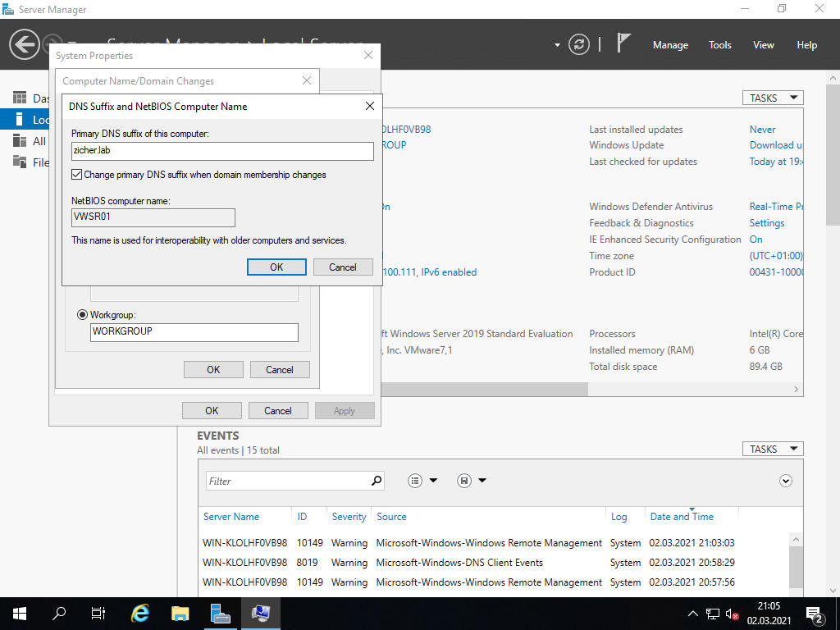Open Internet Explorer from taskbar

click(x=140, y=613)
